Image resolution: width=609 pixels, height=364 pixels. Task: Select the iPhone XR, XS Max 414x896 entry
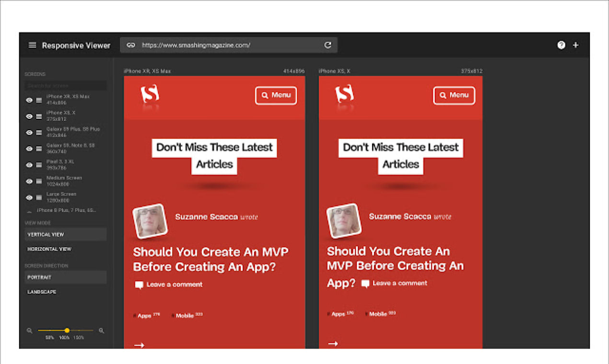pos(68,100)
